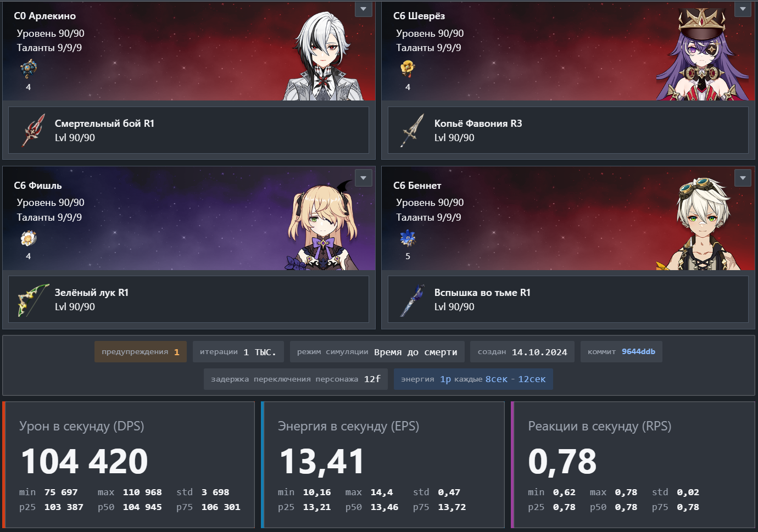Click Fischl's Таланты 9/9/9 line

[49, 217]
